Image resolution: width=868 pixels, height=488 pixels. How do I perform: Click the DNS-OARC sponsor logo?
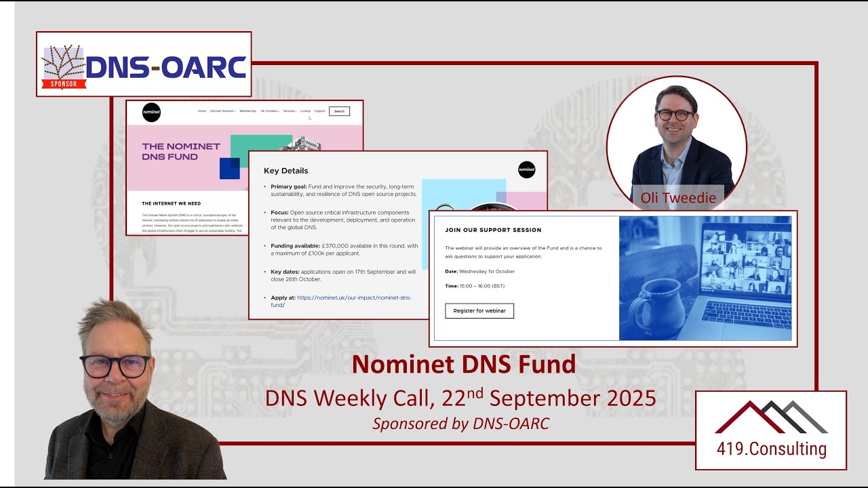coord(144,64)
